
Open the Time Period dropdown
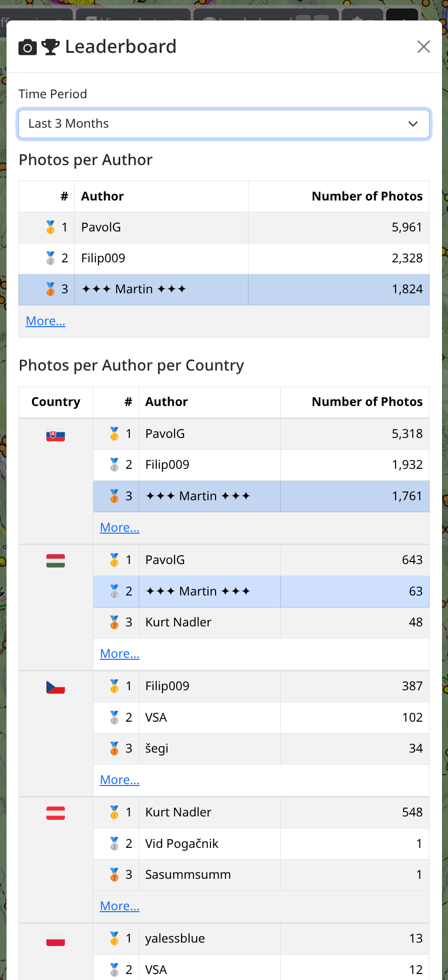[x=224, y=124]
